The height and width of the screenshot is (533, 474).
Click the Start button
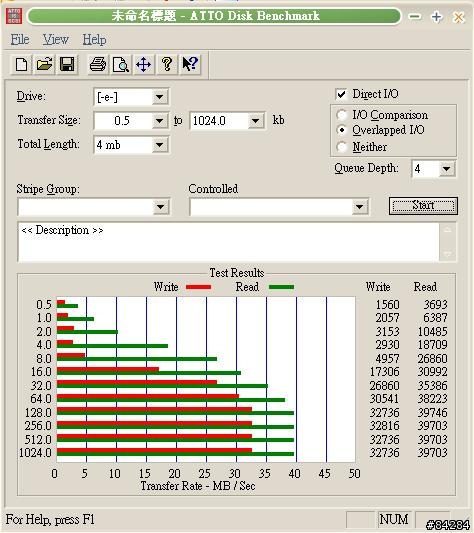[x=423, y=206]
